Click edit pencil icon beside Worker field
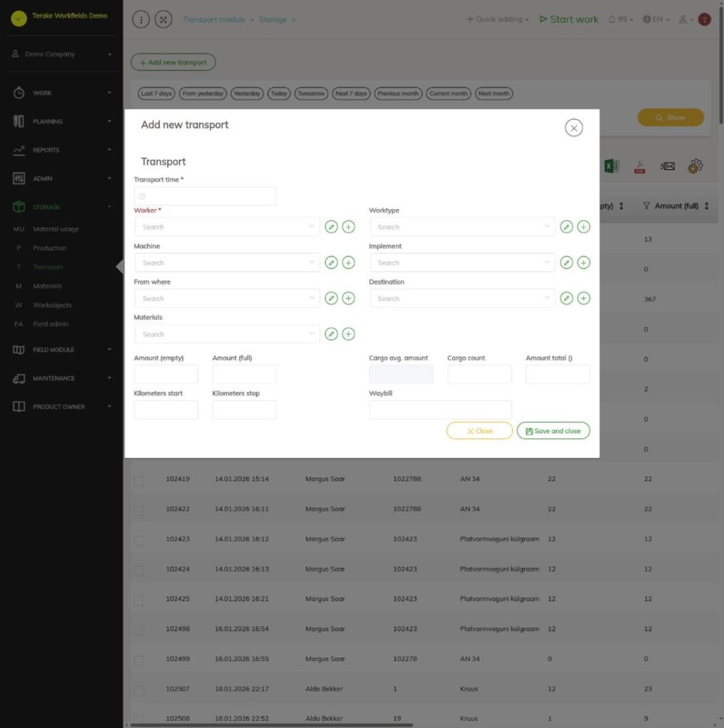The image size is (724, 728). (331, 227)
